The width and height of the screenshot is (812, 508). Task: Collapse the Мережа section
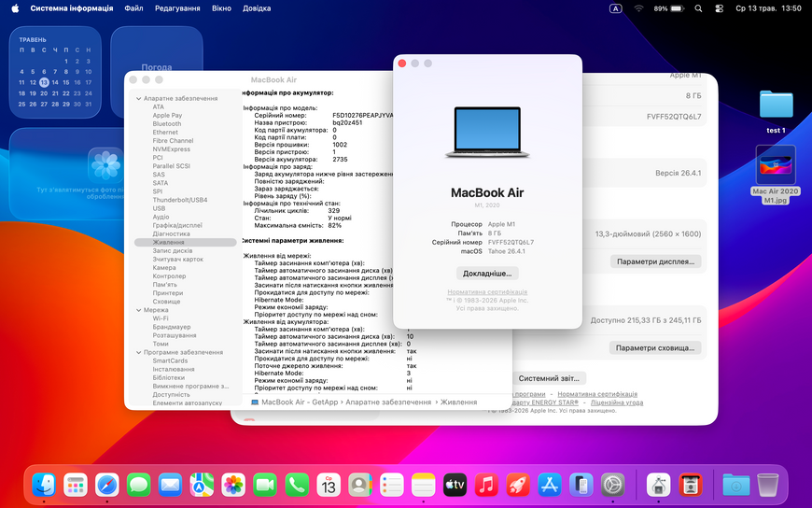coord(138,310)
